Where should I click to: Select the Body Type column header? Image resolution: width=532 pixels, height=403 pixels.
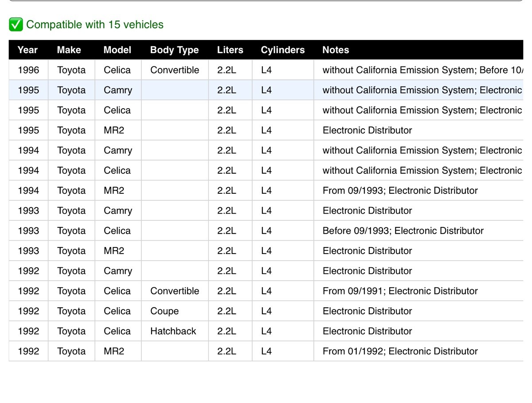point(174,50)
